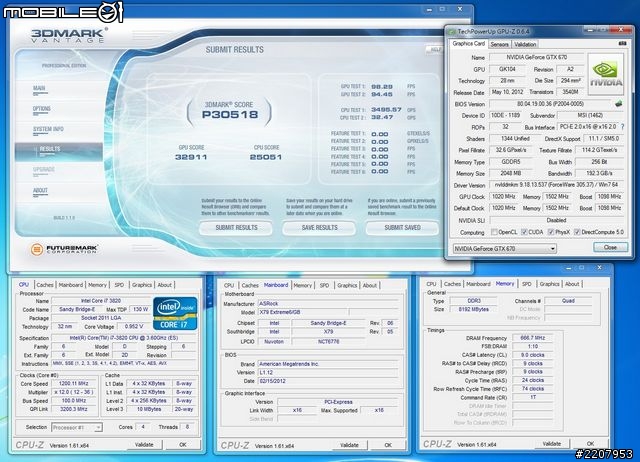Click Validate in the left CPU-Z window
The image size is (640, 462).
tap(144, 444)
